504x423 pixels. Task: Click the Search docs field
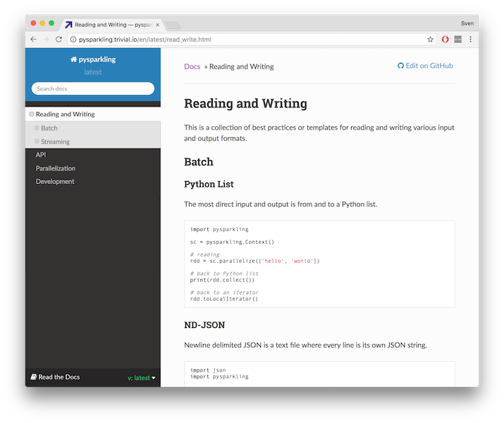(x=93, y=89)
